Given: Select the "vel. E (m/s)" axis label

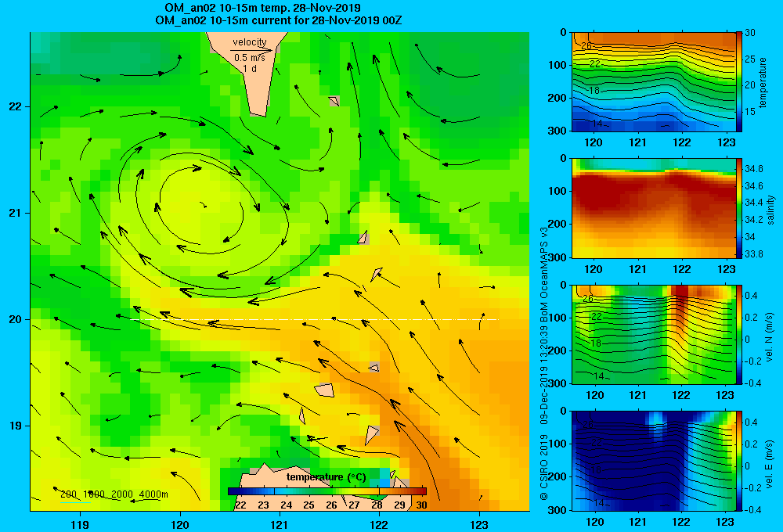Looking at the screenshot, I should pos(770,464).
